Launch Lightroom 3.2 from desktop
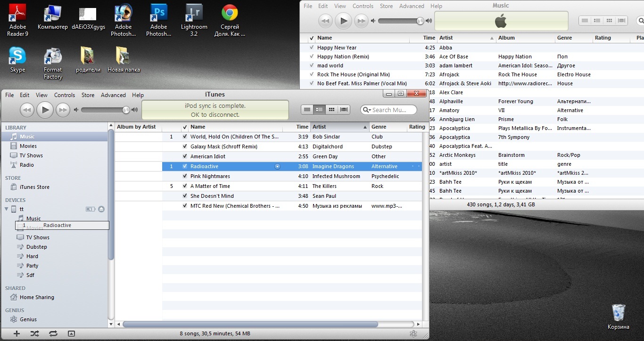Image resolution: width=644 pixels, height=341 pixels. pyautogui.click(x=194, y=20)
